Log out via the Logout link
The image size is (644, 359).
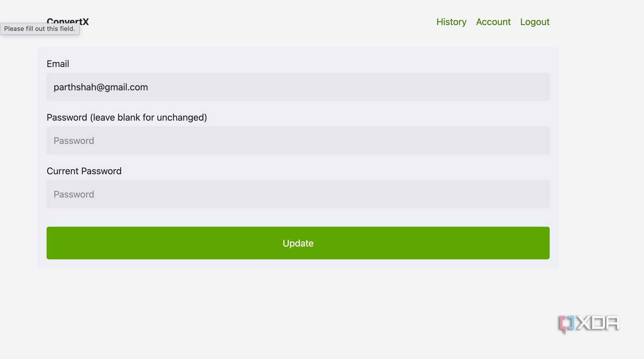pos(534,22)
